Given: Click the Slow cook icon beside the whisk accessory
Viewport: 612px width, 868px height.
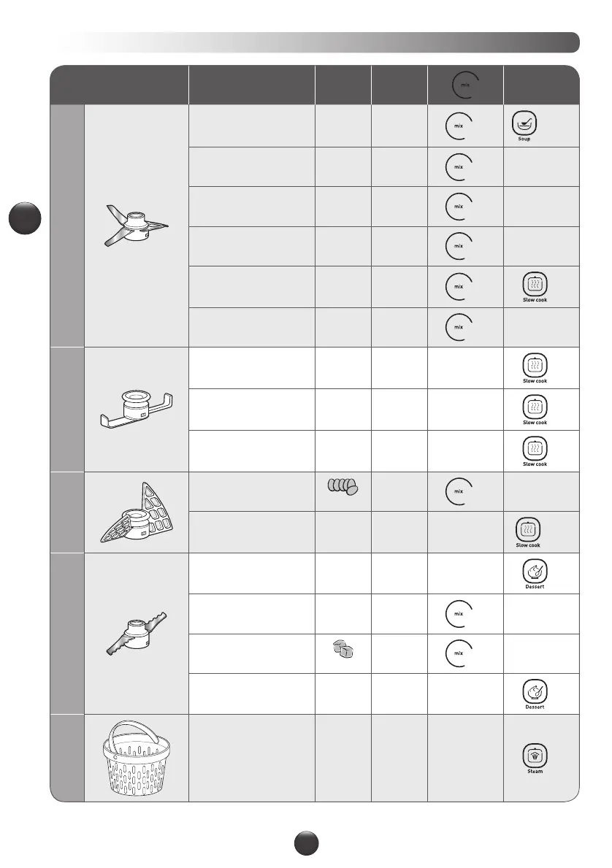Looking at the screenshot, I should pyautogui.click(x=527, y=531).
